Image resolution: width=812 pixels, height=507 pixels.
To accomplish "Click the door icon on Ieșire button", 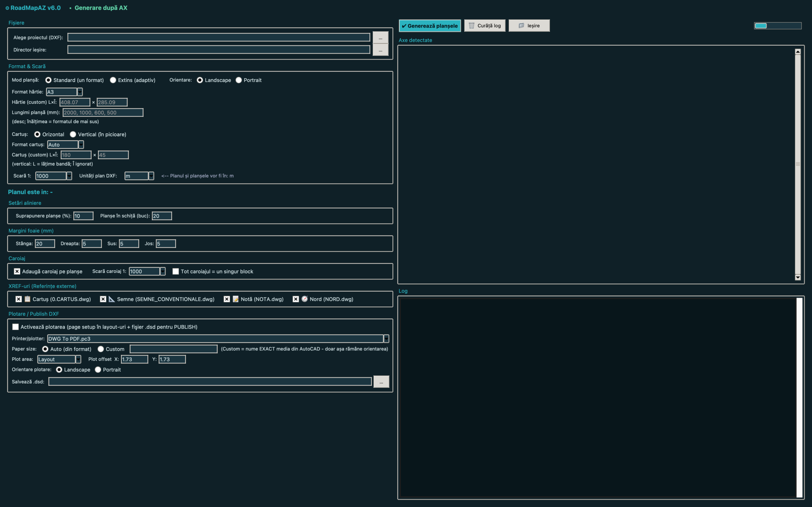I will tap(521, 25).
